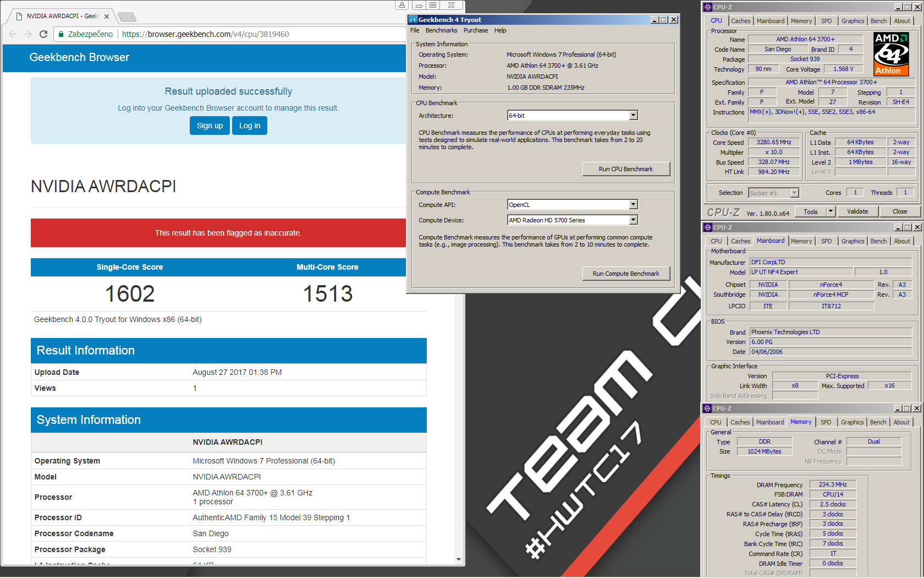Open Geekbench Purchase menu
The width and height of the screenshot is (924, 578).
click(x=476, y=31)
